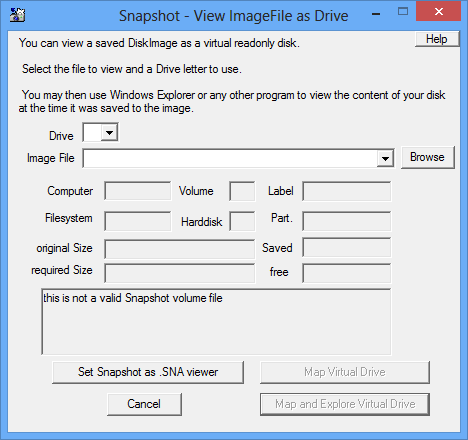This screenshot has height=440, width=468.
Task: Close the Snapshot window
Action: [x=439, y=12]
